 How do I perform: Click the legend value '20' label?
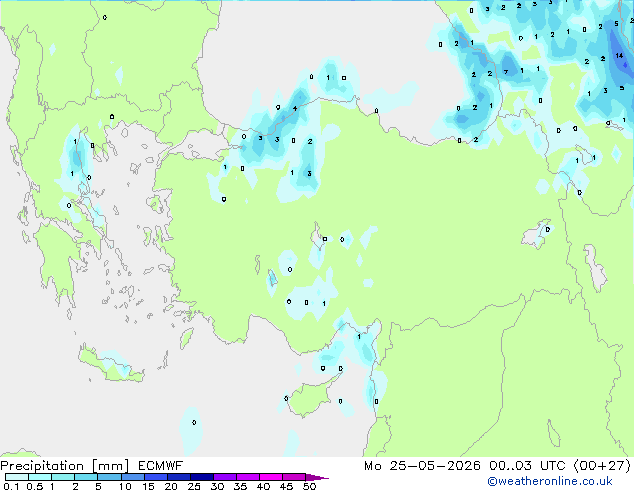point(171,486)
